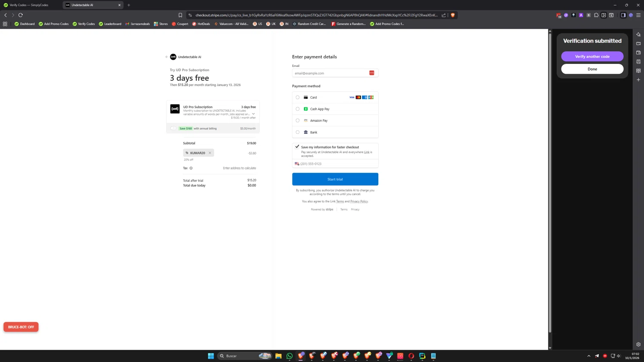Screen dimensions: 644x362
Task: Click the address bar URL
Action: [x=317, y=15]
